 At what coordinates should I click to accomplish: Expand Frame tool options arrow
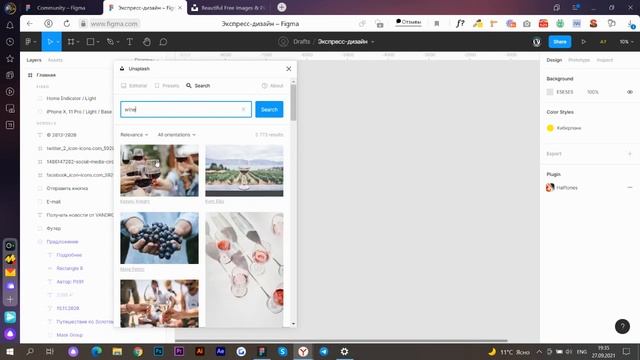78,42
